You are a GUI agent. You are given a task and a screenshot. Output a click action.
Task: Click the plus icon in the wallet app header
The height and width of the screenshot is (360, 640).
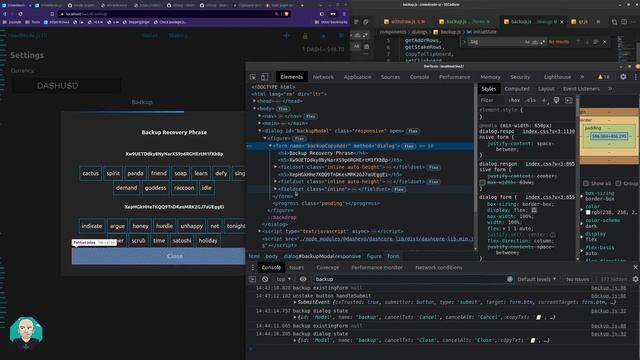[x=287, y=36]
